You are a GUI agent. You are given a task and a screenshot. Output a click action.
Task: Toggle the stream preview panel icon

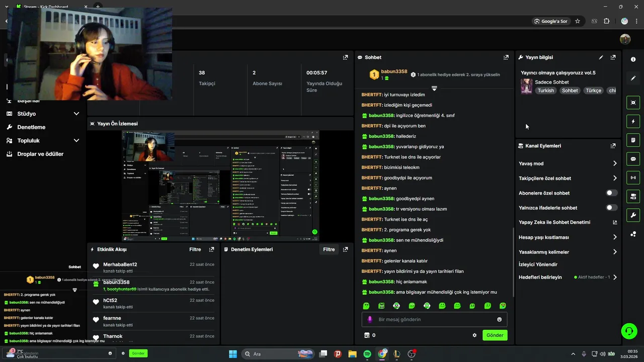coord(633,103)
